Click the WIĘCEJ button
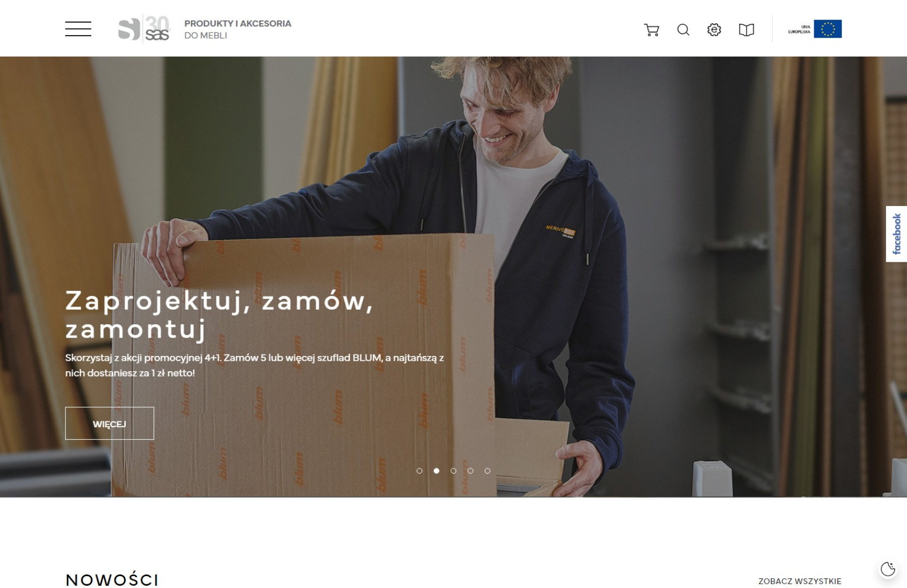This screenshot has height=588, width=907. tap(110, 423)
